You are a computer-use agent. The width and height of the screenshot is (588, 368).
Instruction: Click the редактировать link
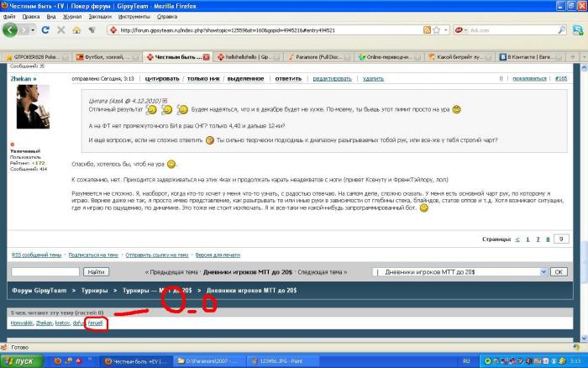[x=333, y=79]
